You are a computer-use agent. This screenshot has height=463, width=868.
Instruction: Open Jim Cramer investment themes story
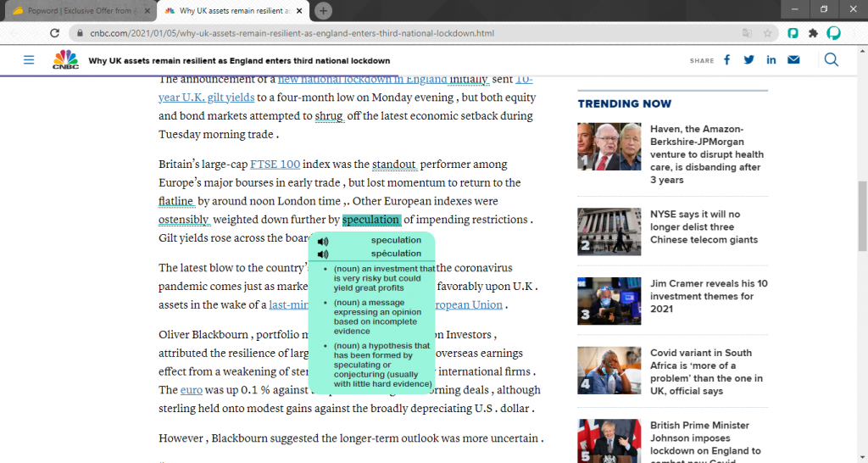(x=709, y=296)
